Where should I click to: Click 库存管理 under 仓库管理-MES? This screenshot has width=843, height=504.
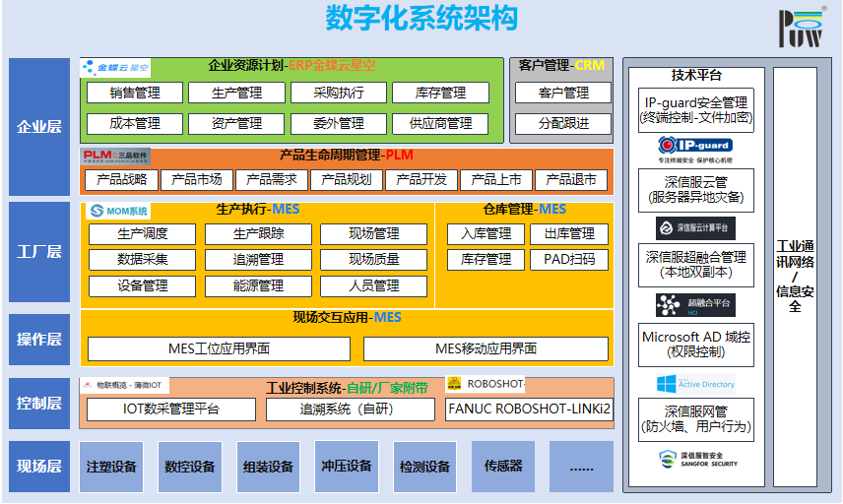click(x=486, y=260)
